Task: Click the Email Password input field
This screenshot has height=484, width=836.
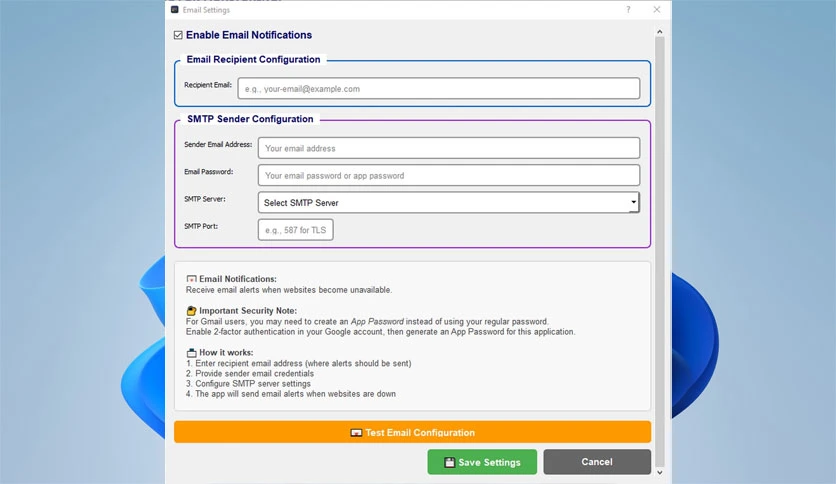Action: [x=449, y=175]
